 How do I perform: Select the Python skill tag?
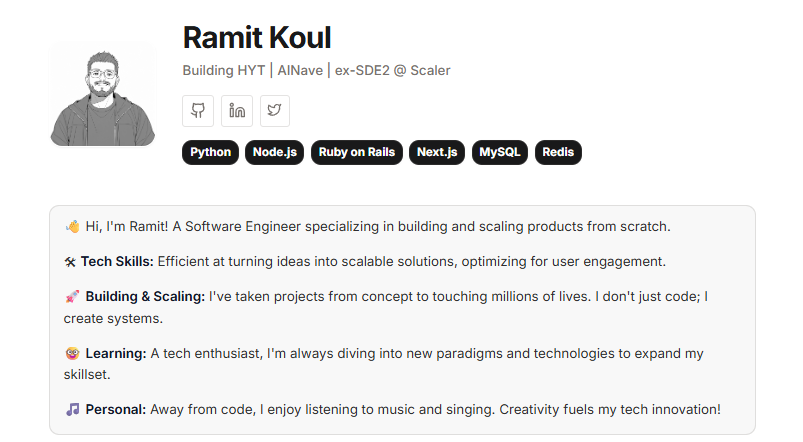pos(210,153)
